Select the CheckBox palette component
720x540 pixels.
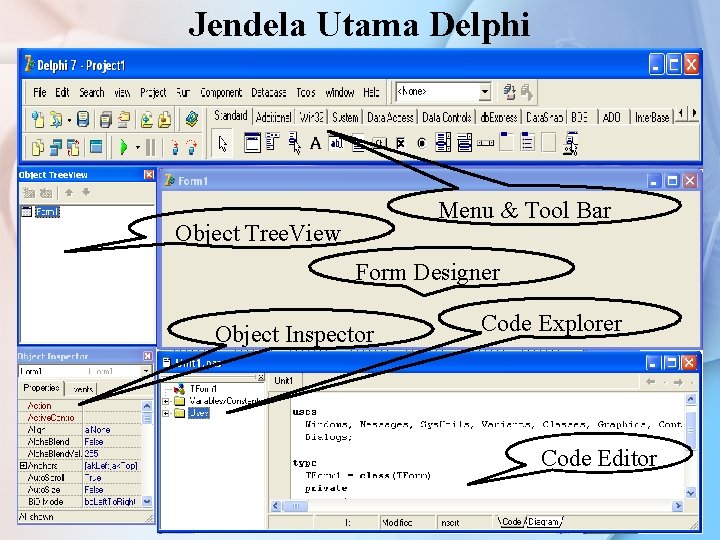(x=400, y=143)
